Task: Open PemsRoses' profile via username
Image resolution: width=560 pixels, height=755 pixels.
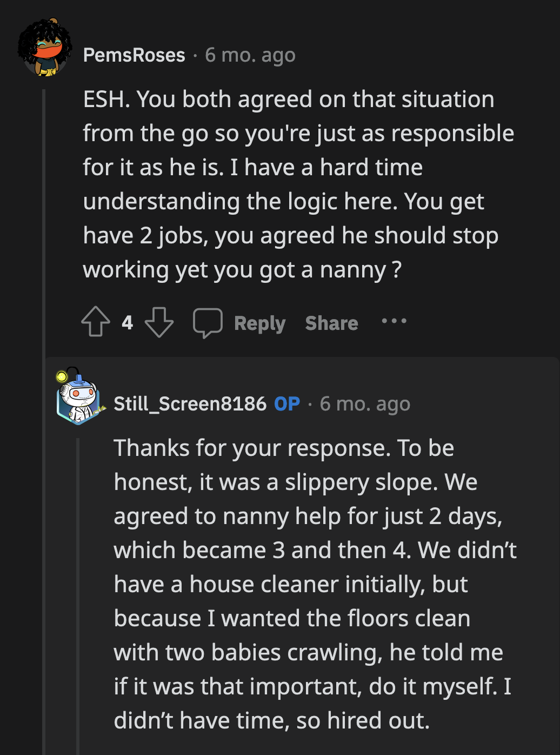Action: [134, 54]
